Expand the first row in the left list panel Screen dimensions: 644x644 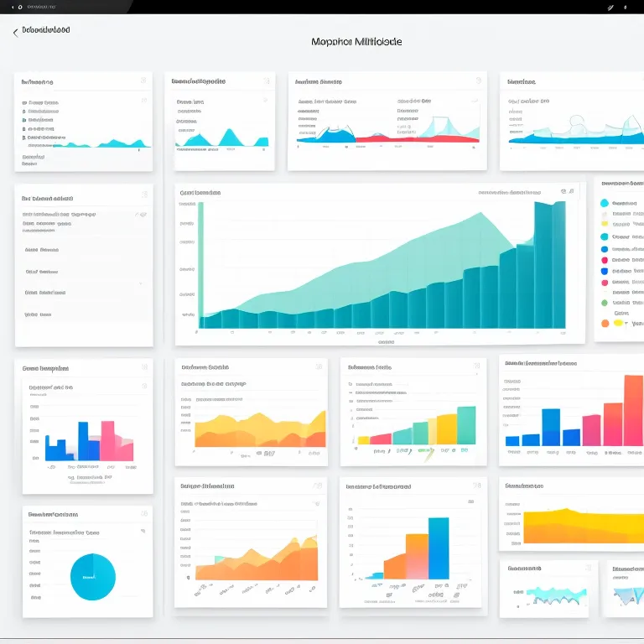click(142, 214)
